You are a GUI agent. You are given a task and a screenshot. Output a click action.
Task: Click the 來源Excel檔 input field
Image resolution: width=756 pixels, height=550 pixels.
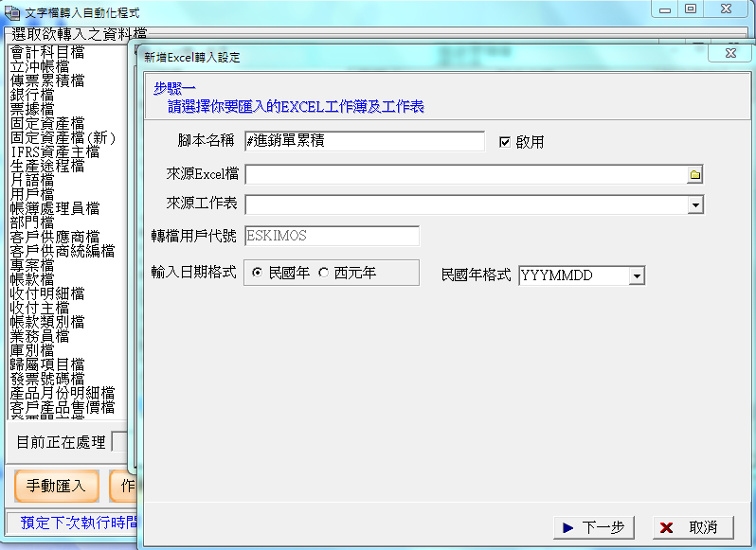(464, 174)
